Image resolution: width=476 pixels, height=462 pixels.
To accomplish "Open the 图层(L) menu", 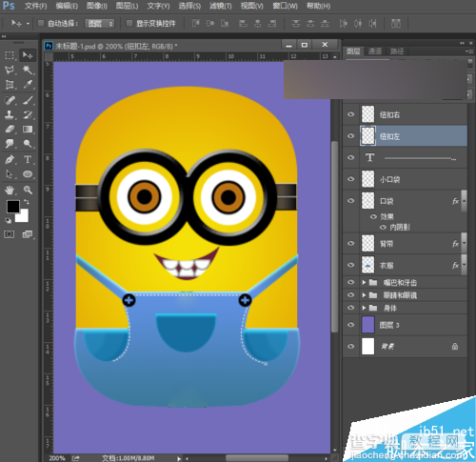I will (x=127, y=6).
